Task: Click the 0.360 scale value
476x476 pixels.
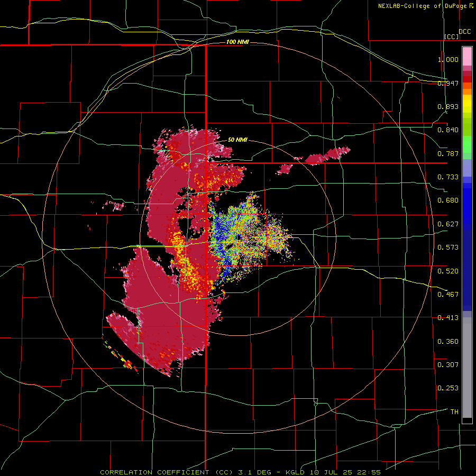Action: [448, 342]
